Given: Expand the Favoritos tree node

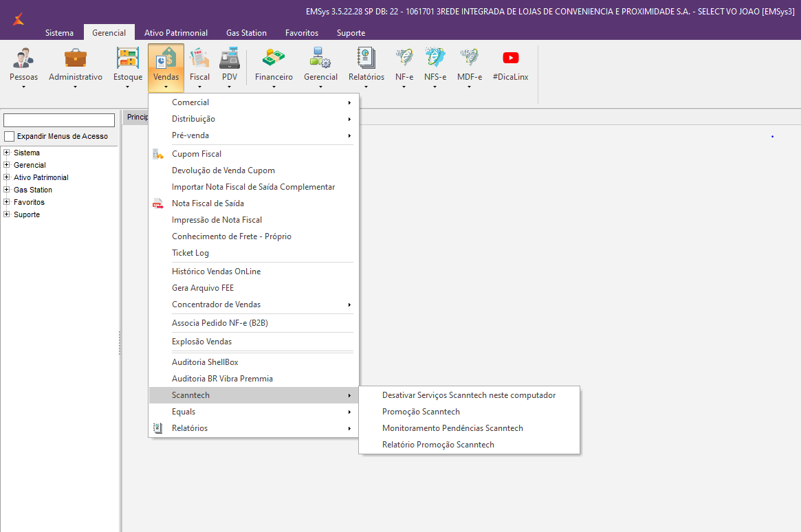Looking at the screenshot, I should pos(7,201).
